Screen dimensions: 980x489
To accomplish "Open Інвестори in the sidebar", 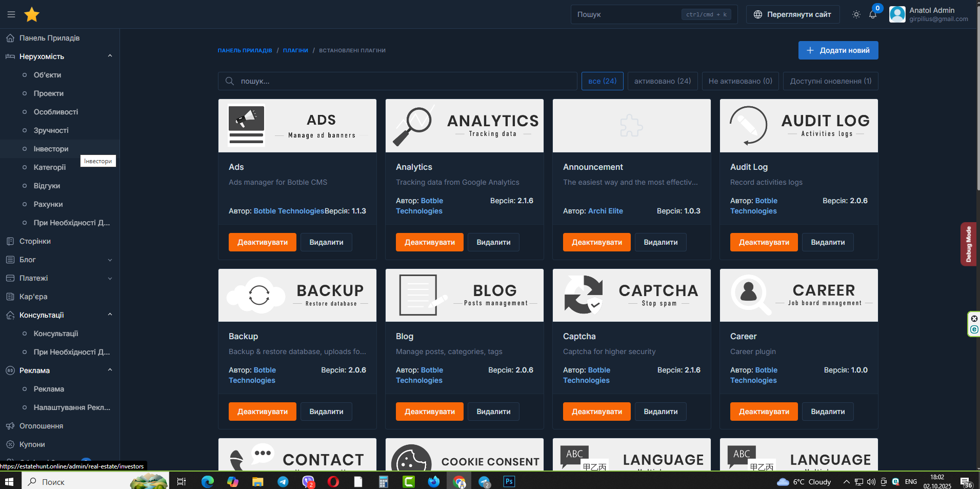I will 51,149.
